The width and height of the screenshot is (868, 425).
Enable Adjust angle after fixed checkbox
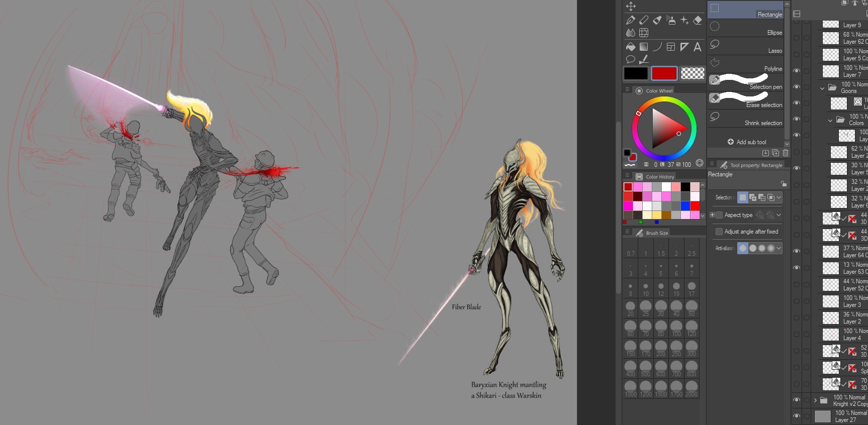(x=719, y=232)
